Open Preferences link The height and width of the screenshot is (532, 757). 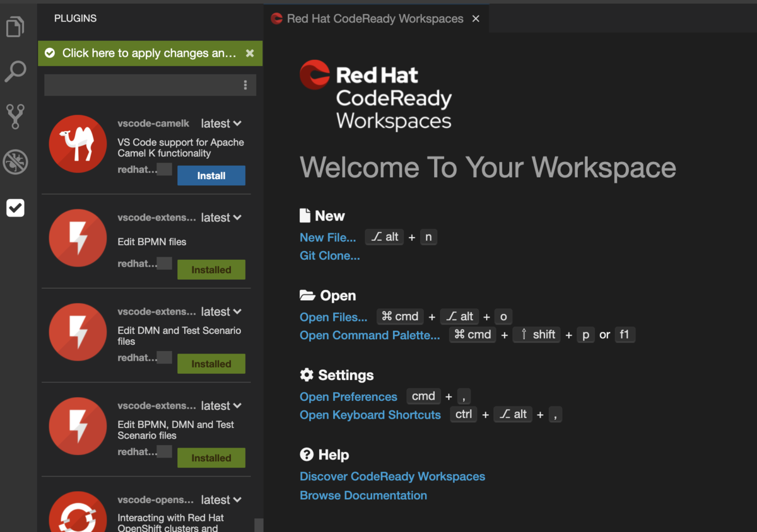[x=349, y=397]
